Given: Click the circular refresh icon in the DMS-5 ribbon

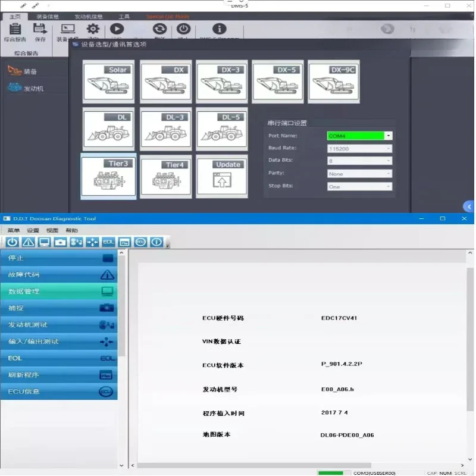Looking at the screenshot, I should click(159, 29).
